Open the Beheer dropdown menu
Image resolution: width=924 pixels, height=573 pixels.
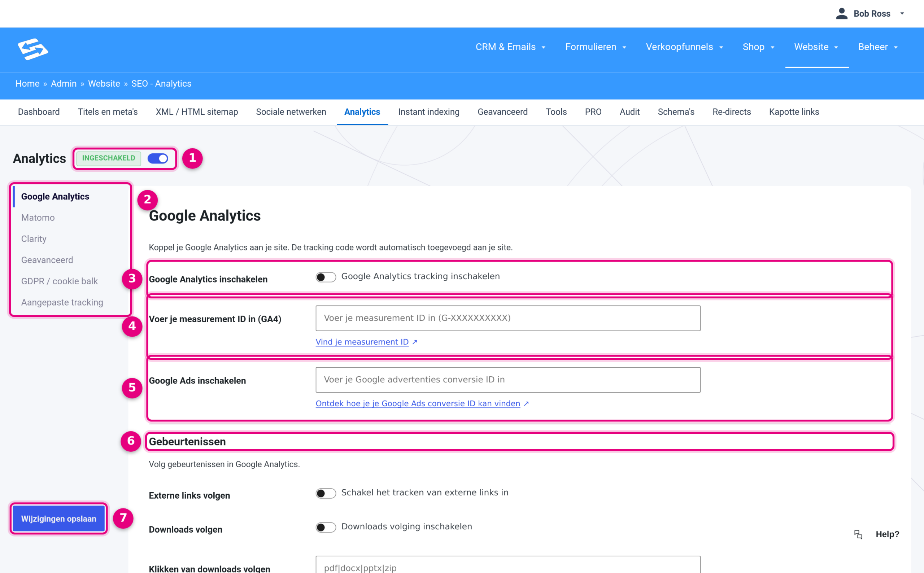[878, 47]
